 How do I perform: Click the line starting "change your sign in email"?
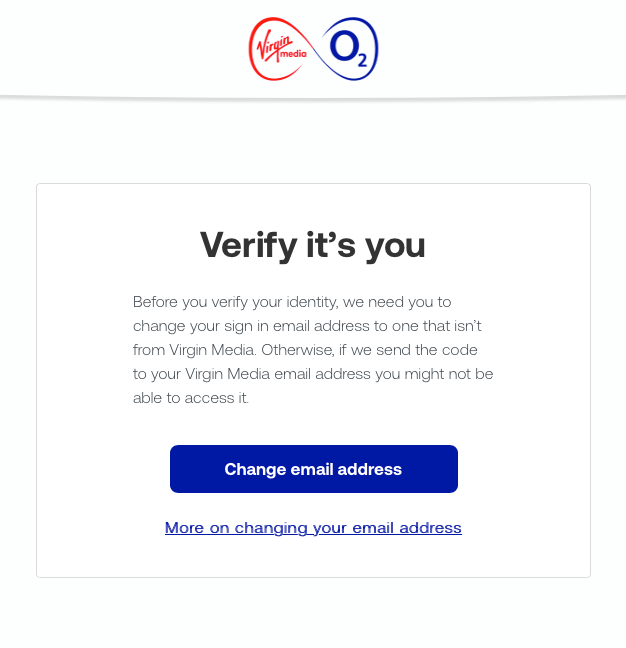click(307, 326)
